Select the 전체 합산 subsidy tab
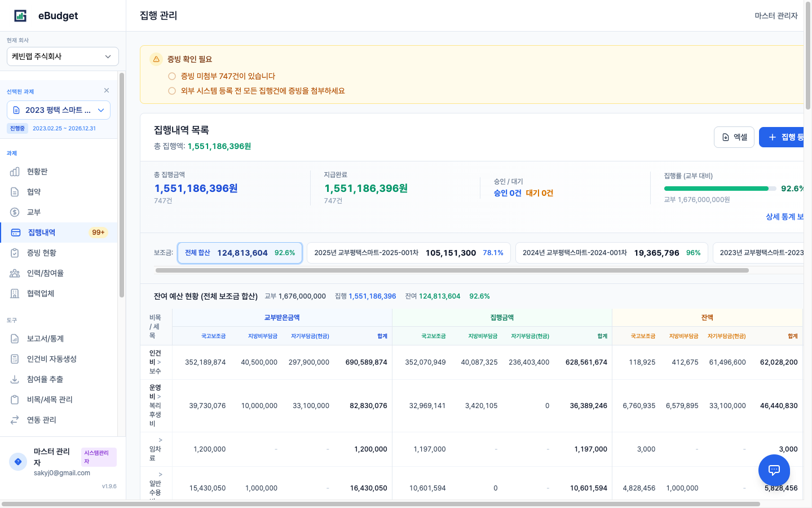The height and width of the screenshot is (508, 812). click(x=240, y=253)
